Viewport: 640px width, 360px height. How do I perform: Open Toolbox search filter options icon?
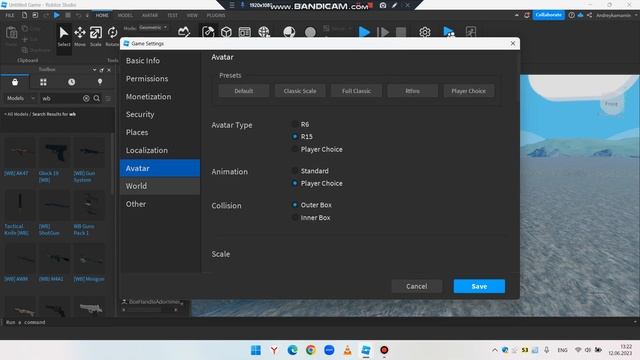click(x=108, y=98)
